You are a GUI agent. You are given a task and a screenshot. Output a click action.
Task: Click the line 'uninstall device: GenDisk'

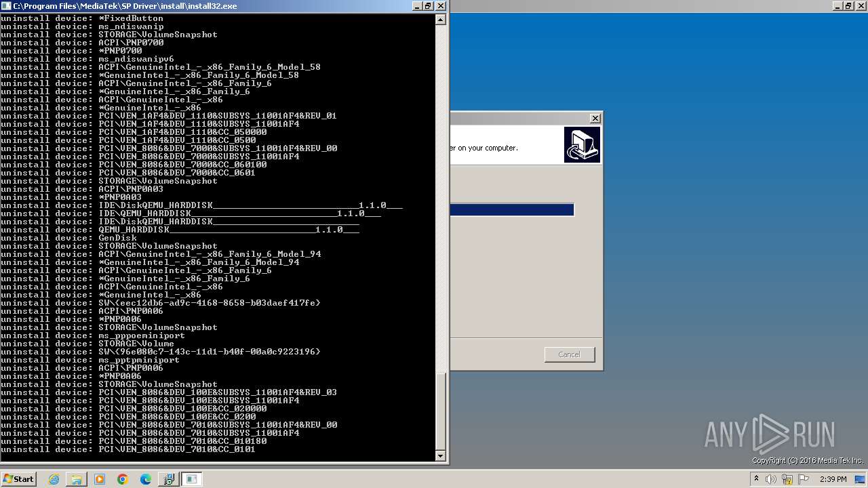(x=68, y=238)
